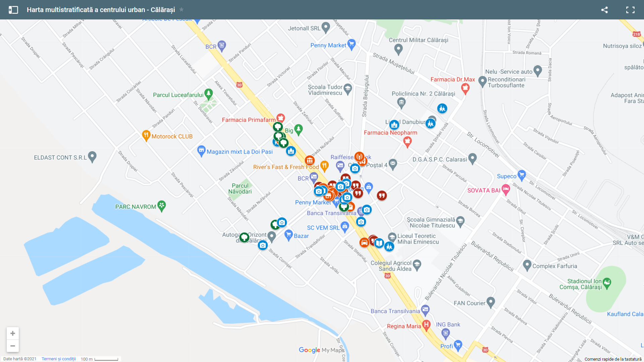Select the PARC NAVROM green marker
The image size is (644, 362).
(162, 205)
